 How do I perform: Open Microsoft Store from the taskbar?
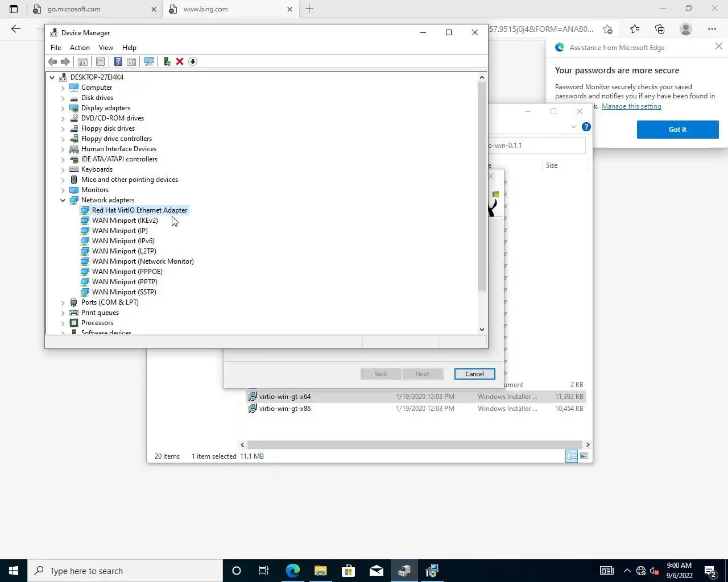click(x=349, y=571)
